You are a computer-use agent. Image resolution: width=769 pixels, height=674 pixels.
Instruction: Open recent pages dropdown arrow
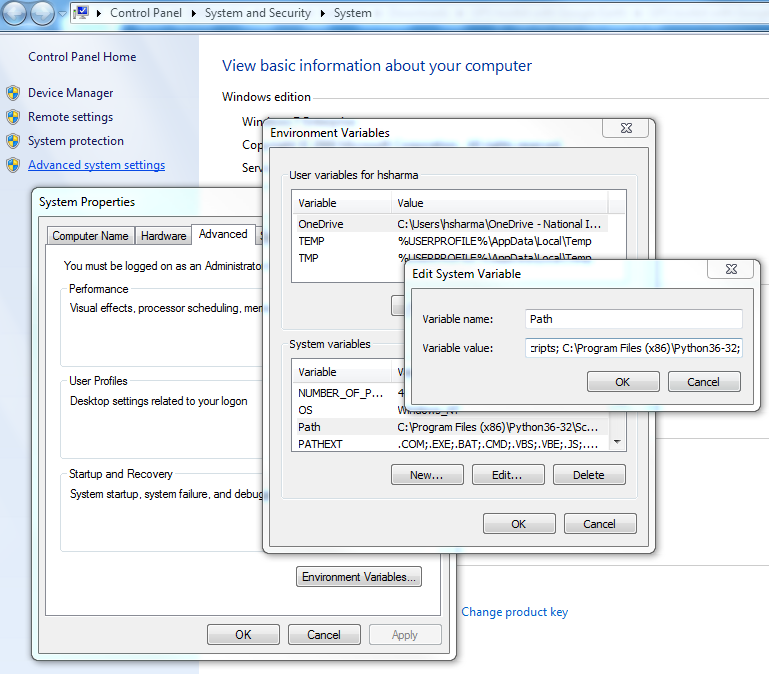[x=63, y=13]
